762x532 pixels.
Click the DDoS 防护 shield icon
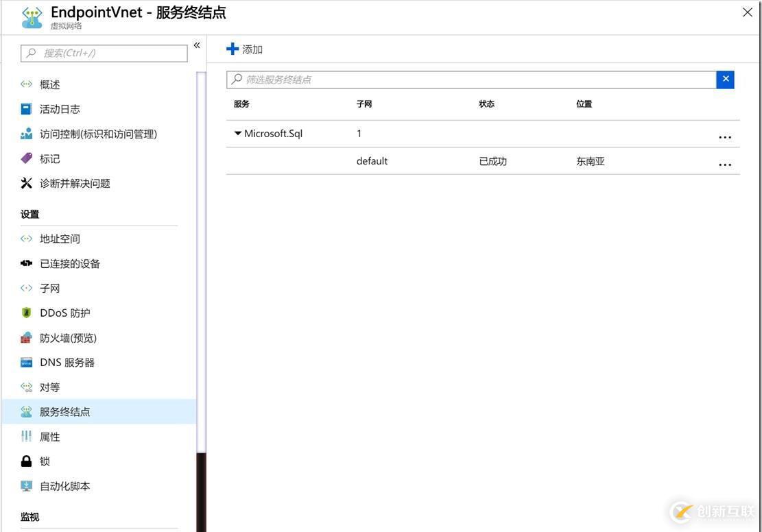click(26, 313)
